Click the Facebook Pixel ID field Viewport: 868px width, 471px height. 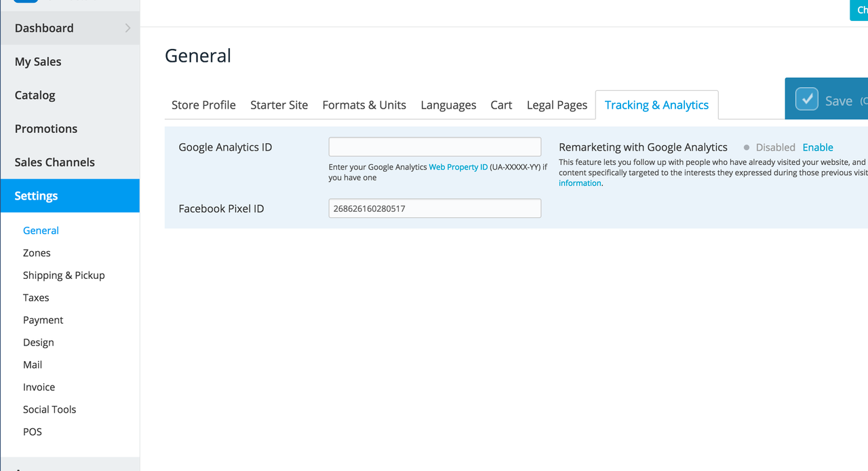435,208
